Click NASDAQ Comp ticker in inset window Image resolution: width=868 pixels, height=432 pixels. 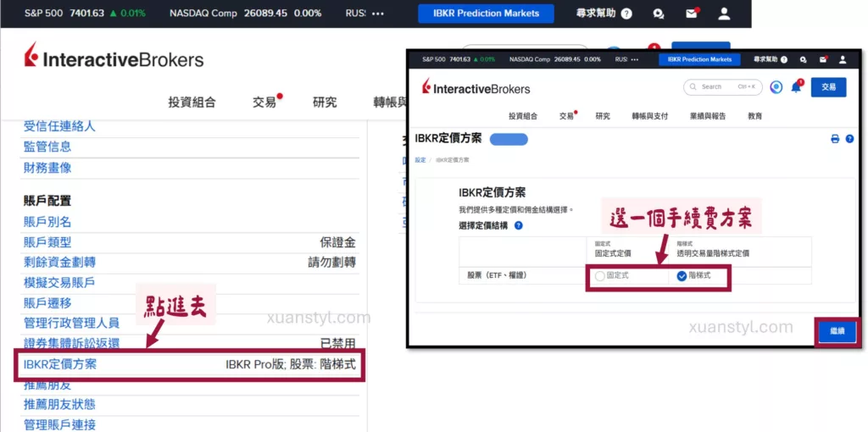coord(554,59)
